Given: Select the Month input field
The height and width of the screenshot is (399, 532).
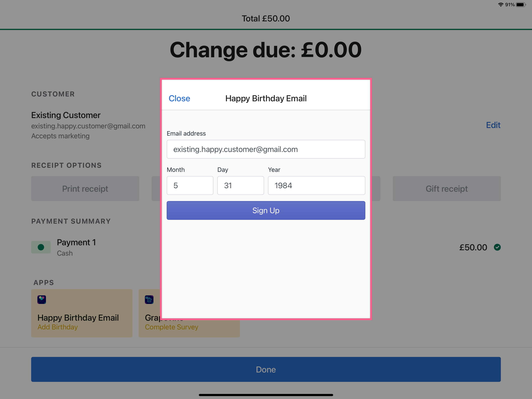Looking at the screenshot, I should click(190, 185).
